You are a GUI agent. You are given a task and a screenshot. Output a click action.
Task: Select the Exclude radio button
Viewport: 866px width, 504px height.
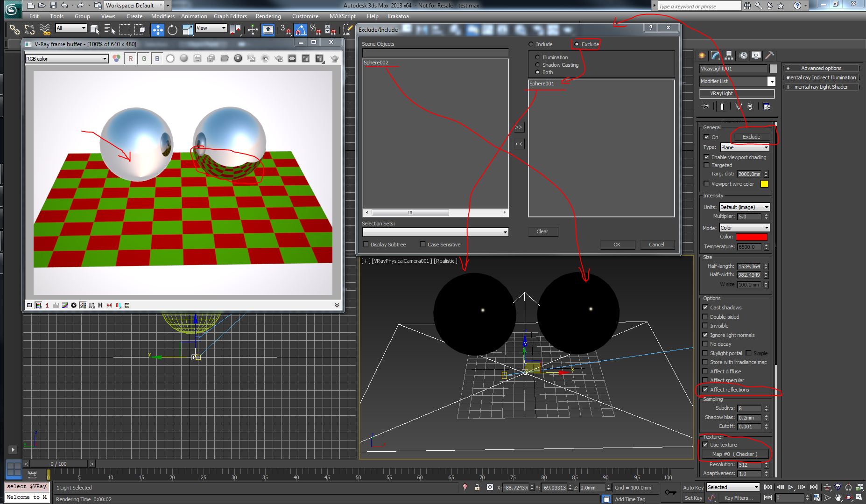[577, 44]
